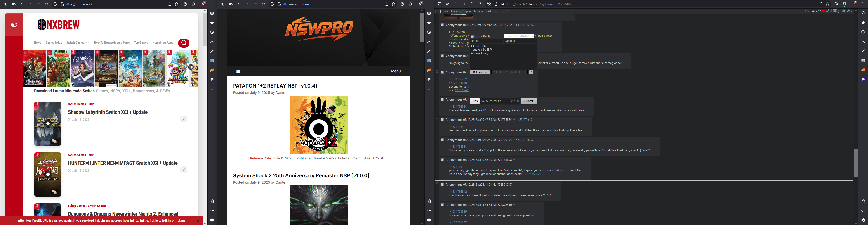Bookmark the nxbrew.net page with star icon

click(x=177, y=4)
